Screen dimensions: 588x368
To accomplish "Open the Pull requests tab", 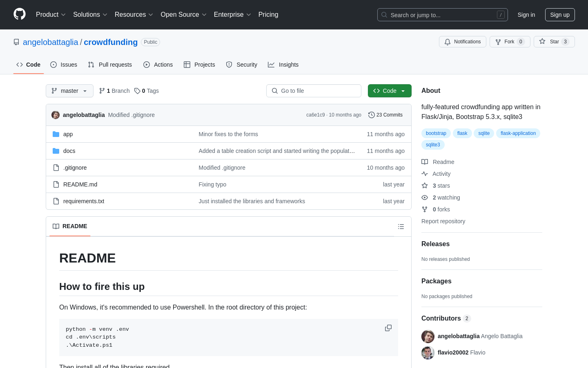I will click(x=110, y=65).
